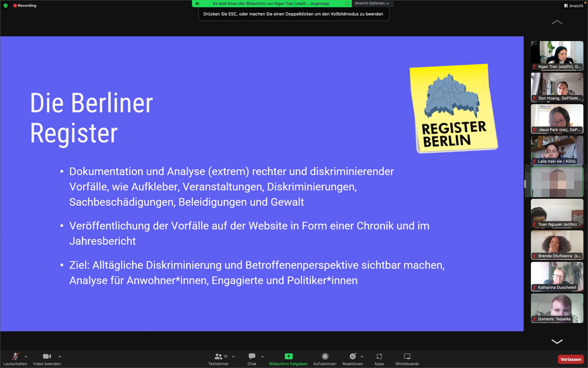Click Ngan Tran's muted mic icon
The width and height of the screenshot is (588, 368).
pyautogui.click(x=534, y=67)
